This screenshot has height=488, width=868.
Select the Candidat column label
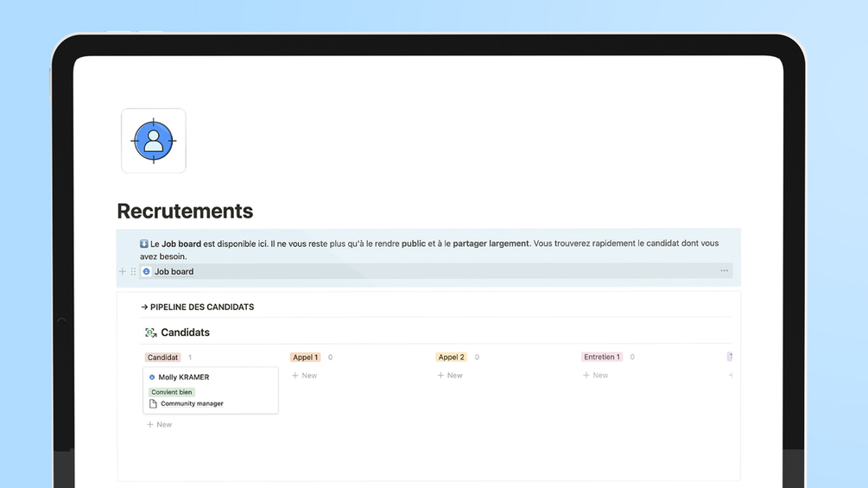tap(162, 358)
